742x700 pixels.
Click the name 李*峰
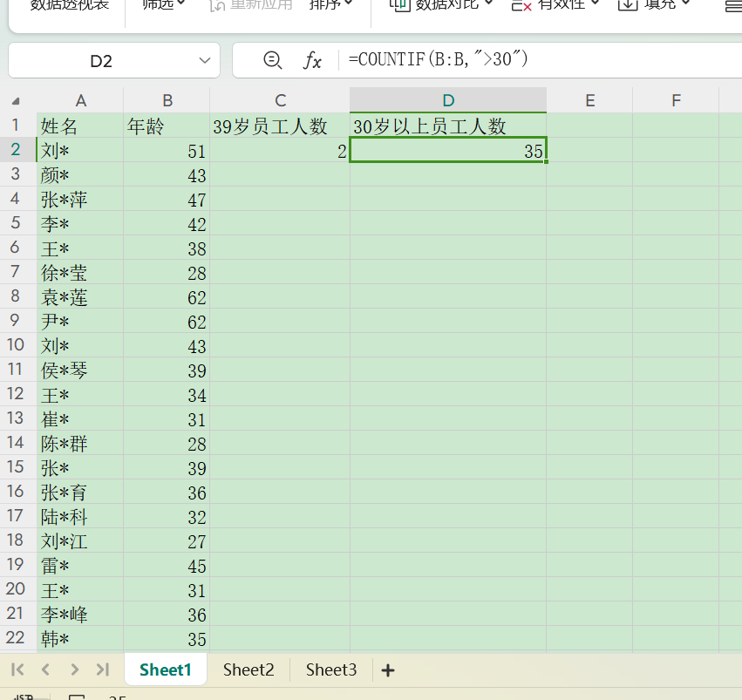click(64, 615)
